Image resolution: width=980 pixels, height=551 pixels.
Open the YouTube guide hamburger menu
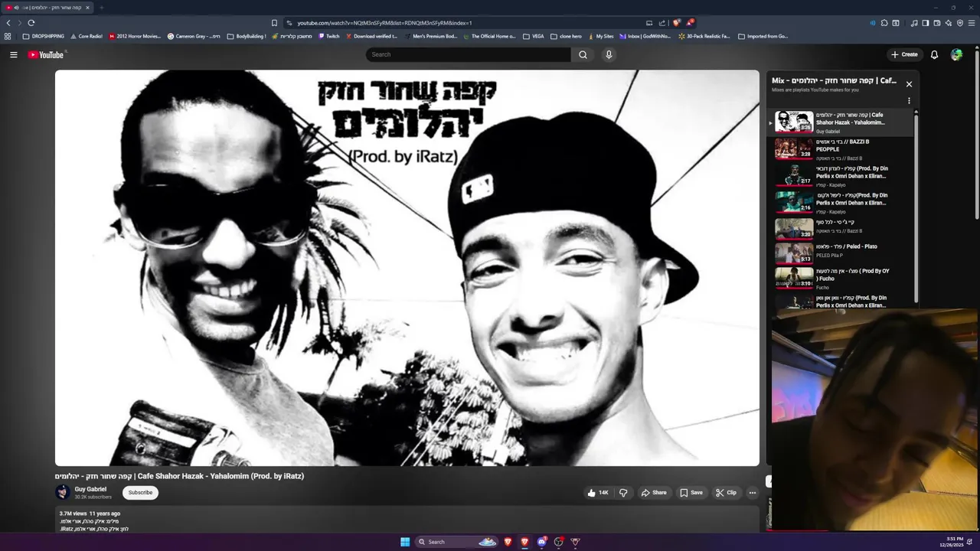(13, 54)
